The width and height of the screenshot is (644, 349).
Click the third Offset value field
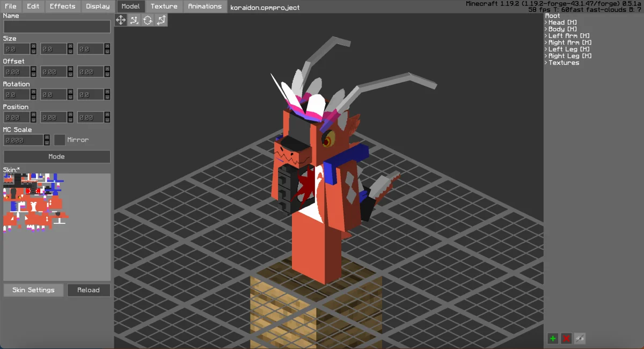[x=91, y=72]
